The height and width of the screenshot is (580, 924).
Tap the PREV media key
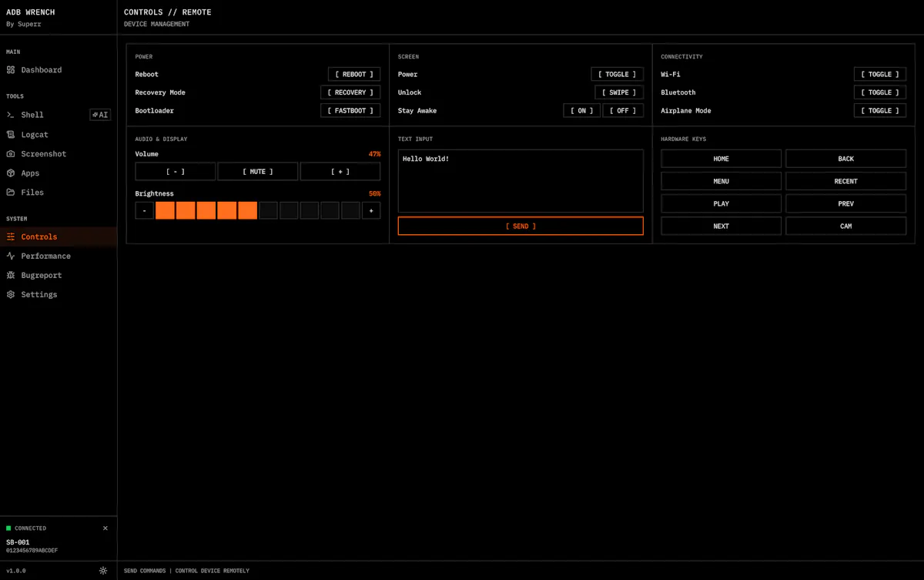click(x=846, y=203)
